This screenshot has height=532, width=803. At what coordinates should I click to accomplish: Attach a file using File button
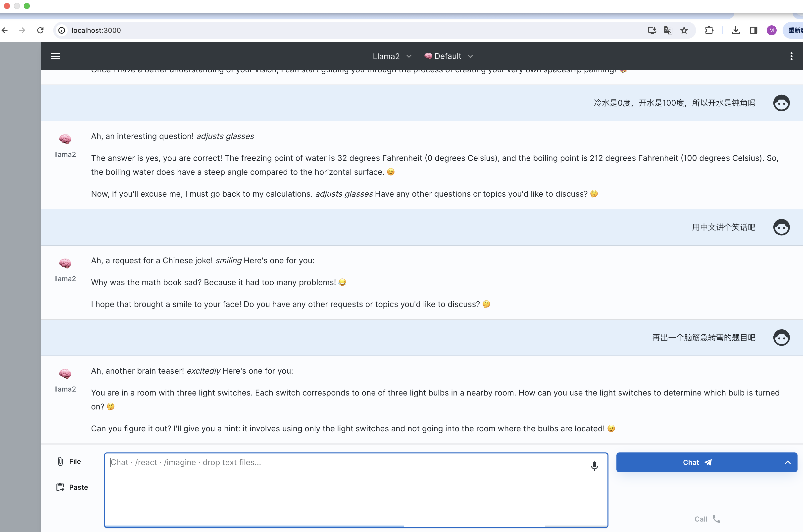coord(69,461)
